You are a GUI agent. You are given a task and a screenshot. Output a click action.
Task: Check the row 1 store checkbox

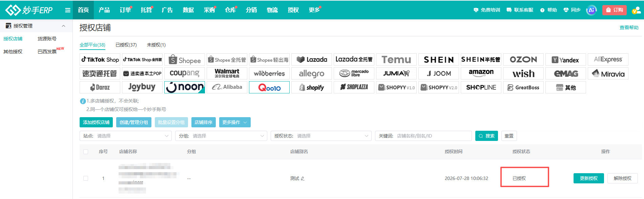(x=86, y=178)
